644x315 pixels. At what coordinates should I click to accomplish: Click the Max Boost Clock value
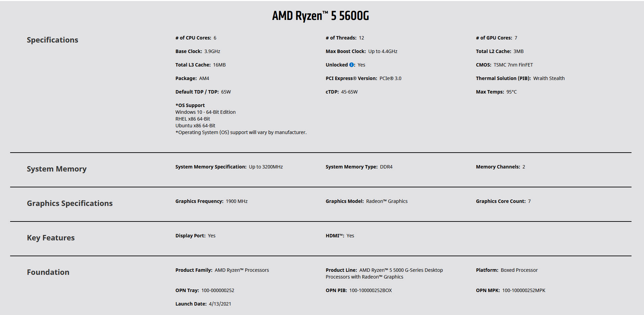coord(383,51)
